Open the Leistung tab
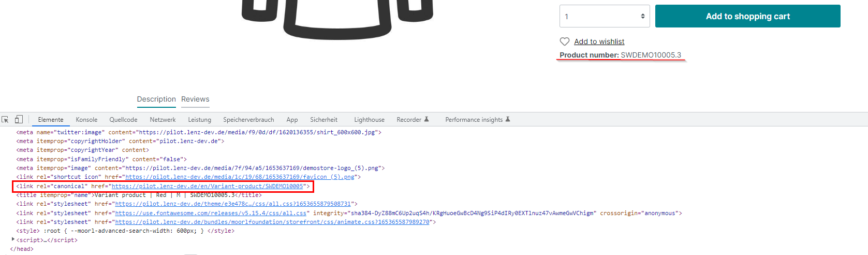 click(200, 120)
